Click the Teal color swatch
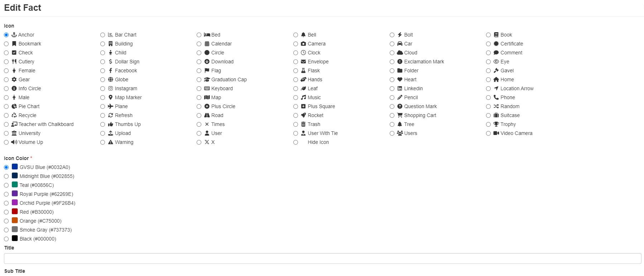 [x=15, y=185]
